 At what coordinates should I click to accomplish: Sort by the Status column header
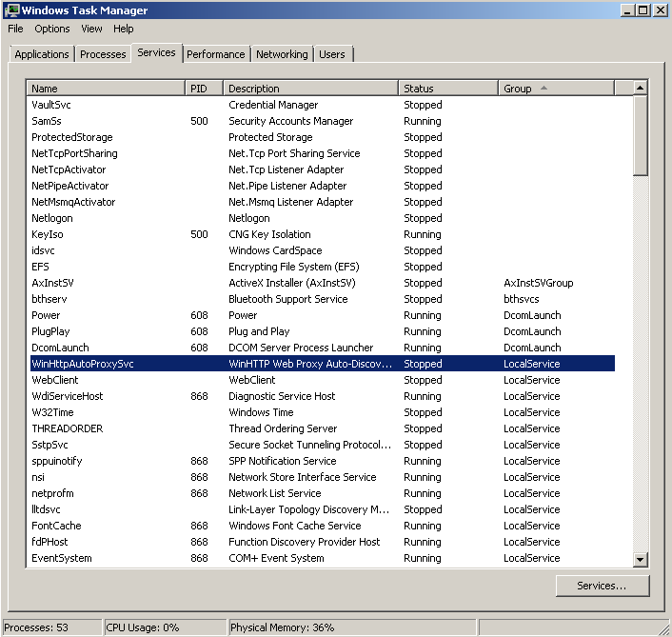pos(448,89)
